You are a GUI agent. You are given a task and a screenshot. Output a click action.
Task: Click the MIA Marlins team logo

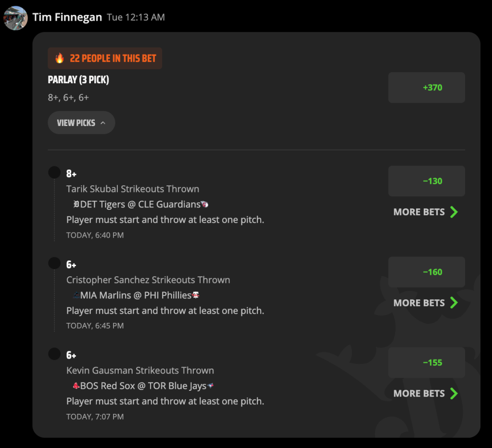click(x=76, y=295)
